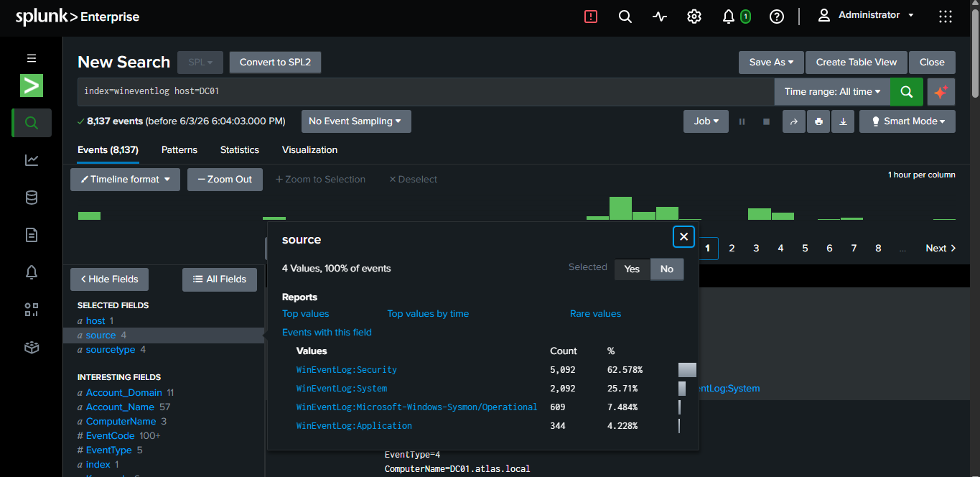Viewport: 980px width, 477px height.
Task: Run search with green magnifier button
Action: [907, 92]
